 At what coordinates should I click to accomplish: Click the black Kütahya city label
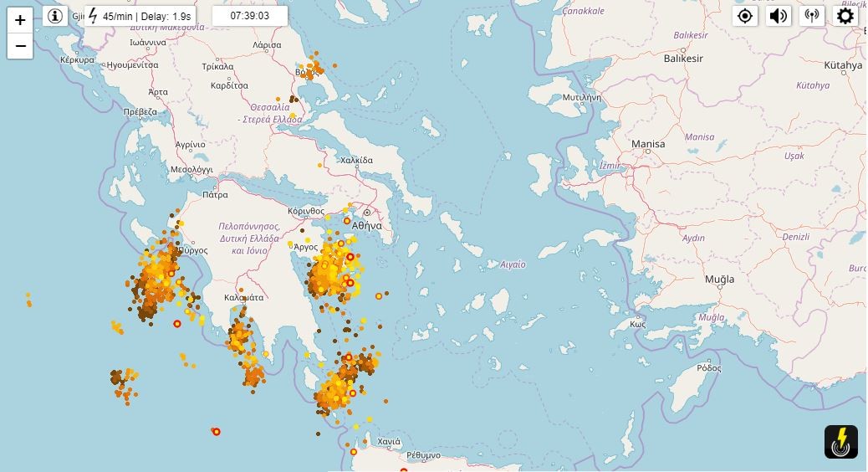(x=843, y=65)
